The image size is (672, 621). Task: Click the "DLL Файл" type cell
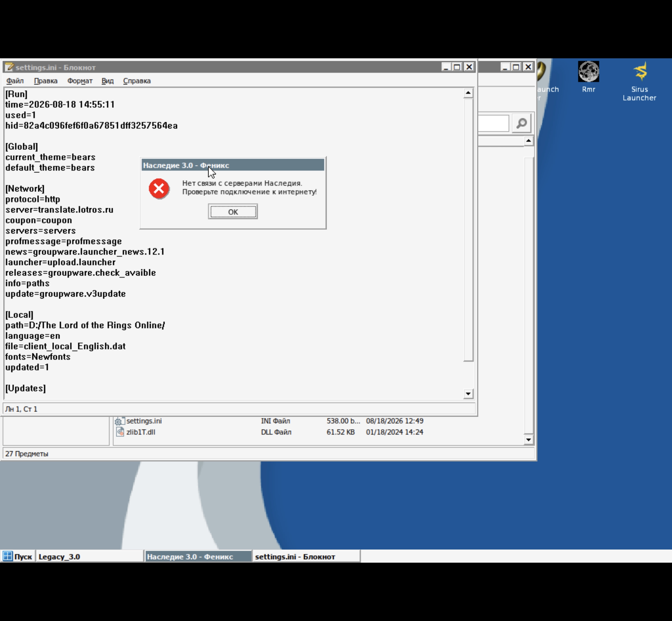(x=276, y=432)
